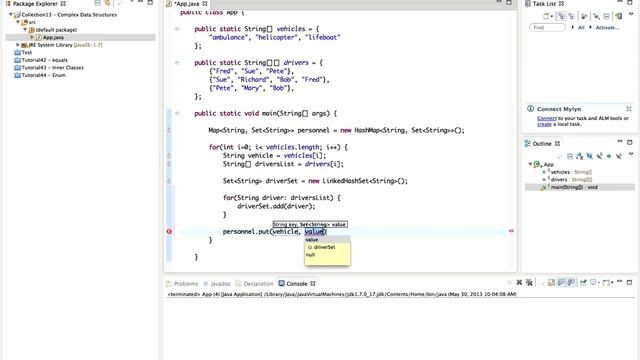Screen dimensions: 640x360
Task: Collapse the src folder
Action: [18, 22]
